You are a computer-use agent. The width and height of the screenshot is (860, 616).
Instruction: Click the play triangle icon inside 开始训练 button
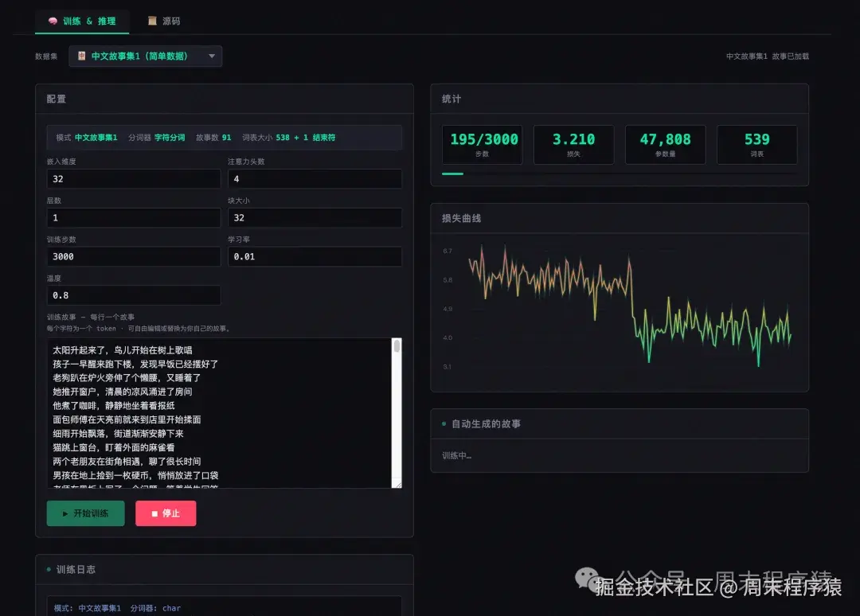(x=64, y=513)
